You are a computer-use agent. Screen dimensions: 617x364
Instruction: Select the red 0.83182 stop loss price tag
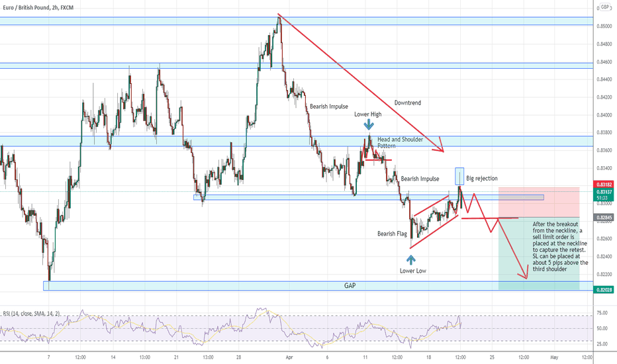pos(604,184)
